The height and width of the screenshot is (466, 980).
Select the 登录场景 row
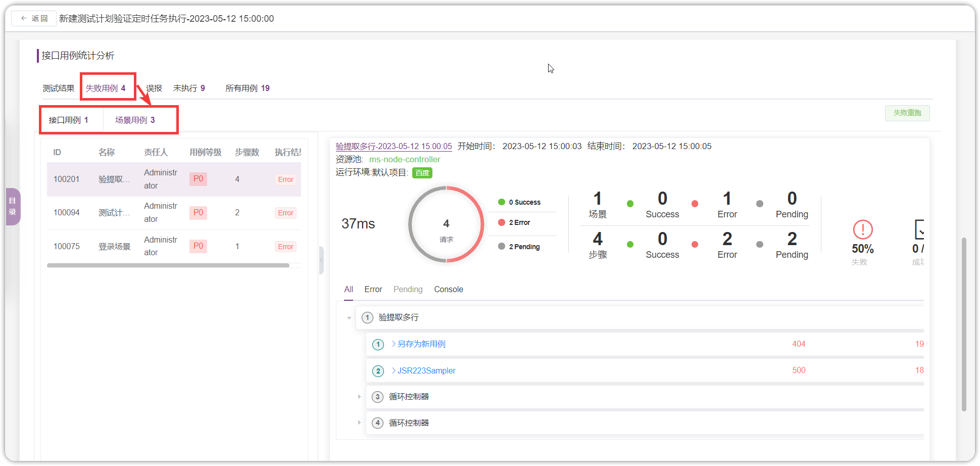point(174,246)
